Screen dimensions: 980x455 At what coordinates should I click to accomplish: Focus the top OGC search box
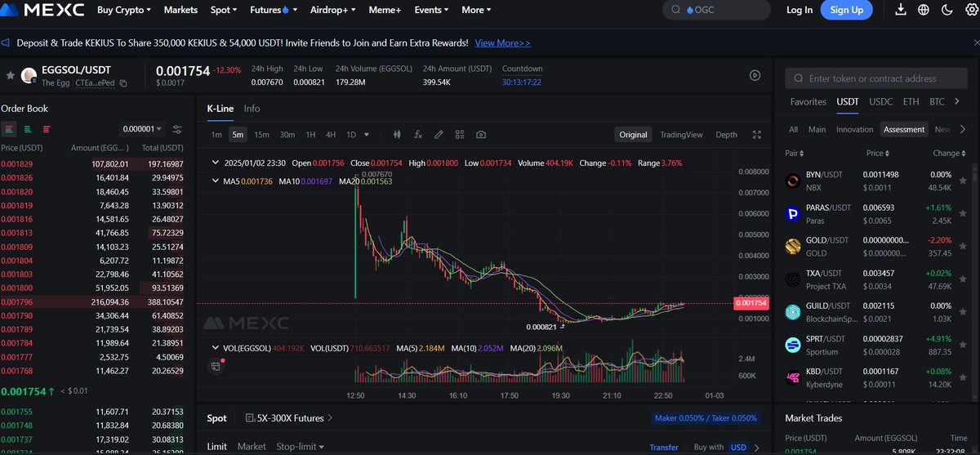point(716,10)
